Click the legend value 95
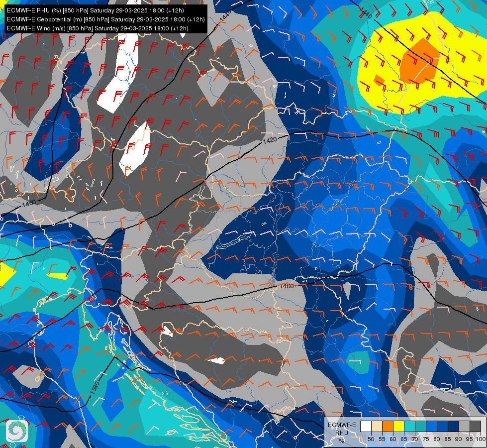 point(469,439)
